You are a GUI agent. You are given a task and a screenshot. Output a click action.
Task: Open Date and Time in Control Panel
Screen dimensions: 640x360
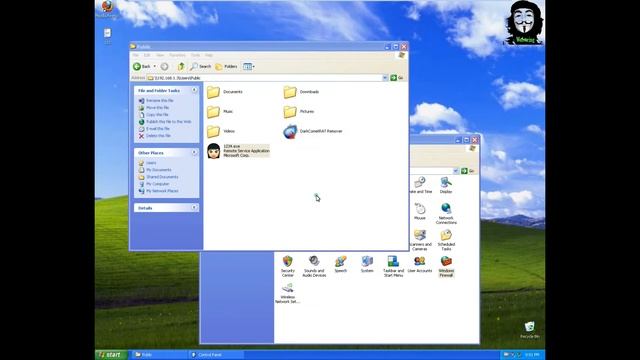[420, 185]
